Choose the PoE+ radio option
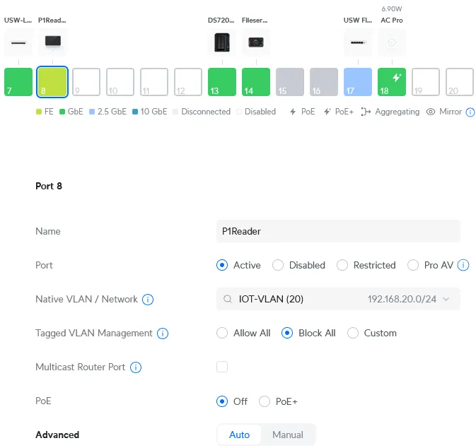 [x=265, y=401]
